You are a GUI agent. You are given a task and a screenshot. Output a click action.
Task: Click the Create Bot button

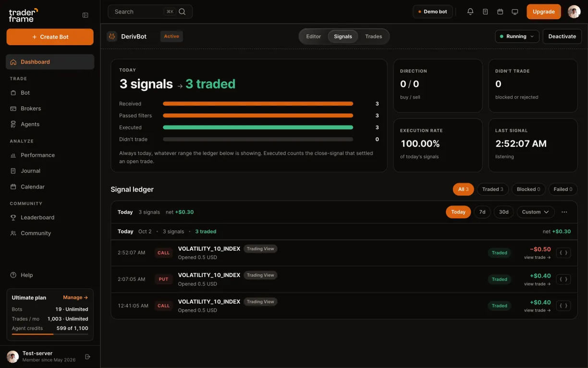pyautogui.click(x=50, y=37)
